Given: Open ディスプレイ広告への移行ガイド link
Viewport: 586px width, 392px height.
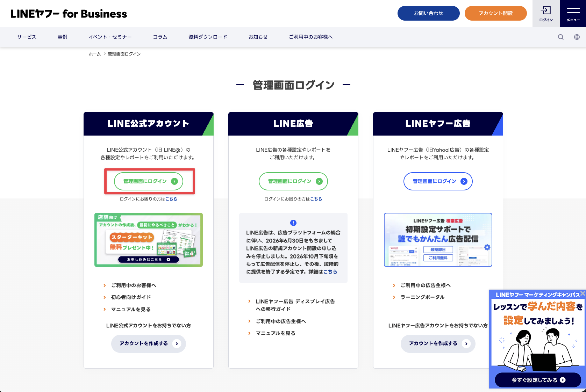Looking at the screenshot, I should [x=295, y=305].
